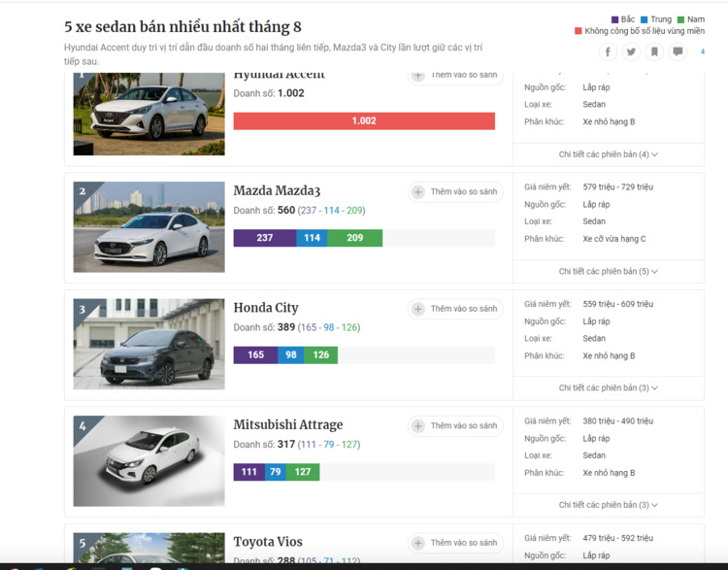Viewport: 728px width, 570px height.
Task: Open the Honda City car photo
Action: tap(149, 344)
